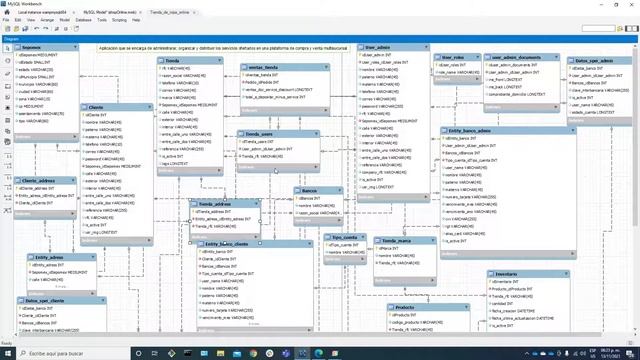Toggle the diagram grid display

click(x=57, y=29)
